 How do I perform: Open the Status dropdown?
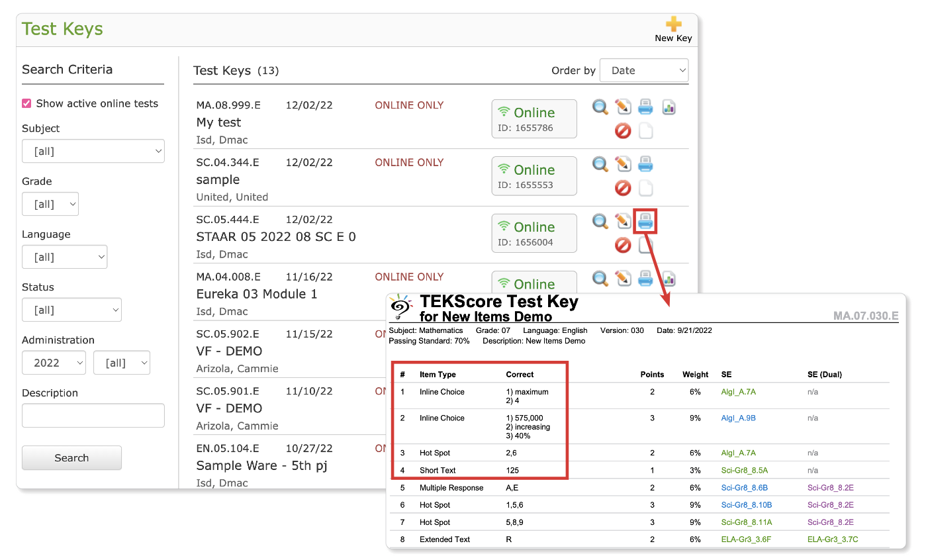(71, 310)
